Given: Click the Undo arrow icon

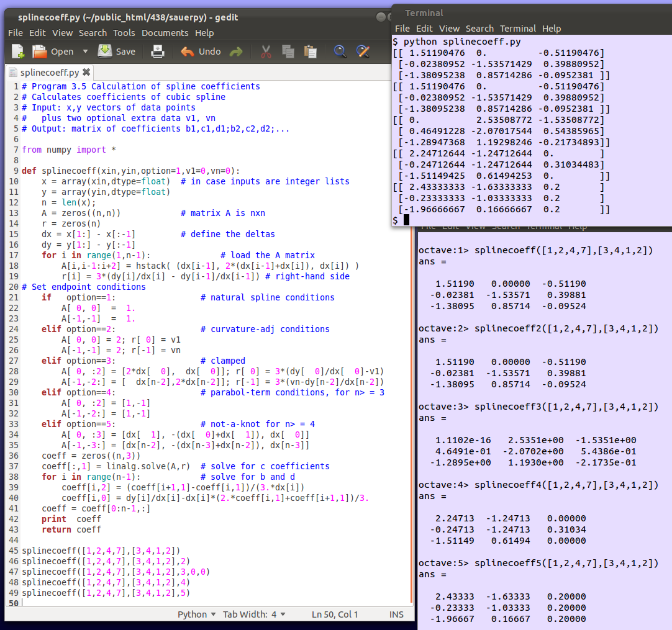Looking at the screenshot, I should [x=188, y=52].
